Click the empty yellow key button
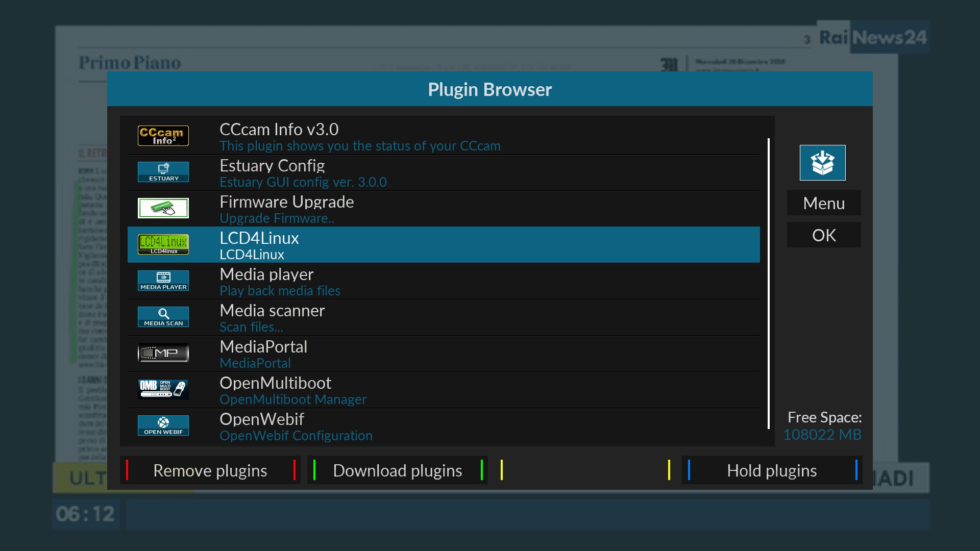This screenshot has width=980, height=551. 585,470
